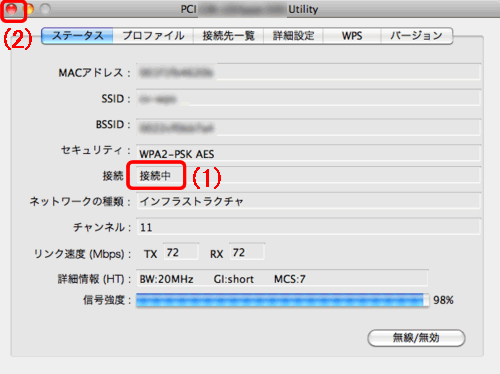Click the ネットワークの種類 label

(x=80, y=201)
